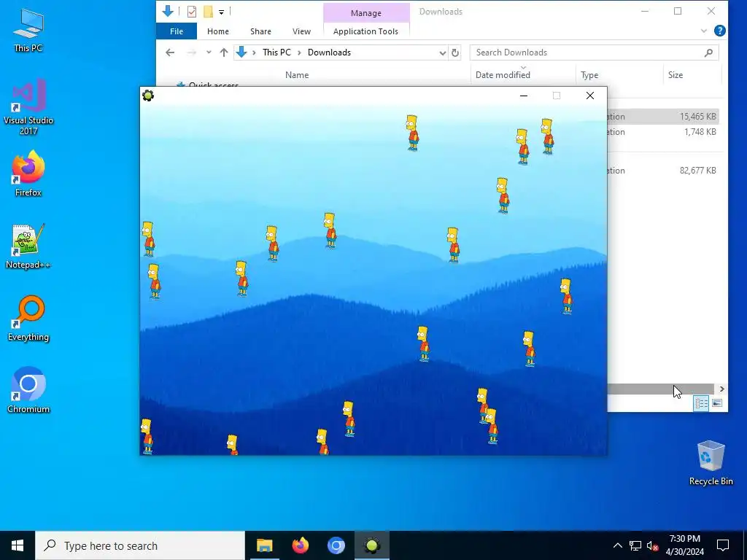Open Firefox desktop shortcut
This screenshot has width=747, height=560.
pyautogui.click(x=28, y=174)
